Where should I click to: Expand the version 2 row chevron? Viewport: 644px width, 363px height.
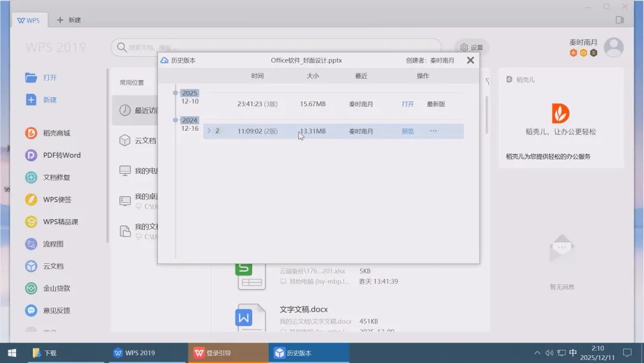click(209, 131)
